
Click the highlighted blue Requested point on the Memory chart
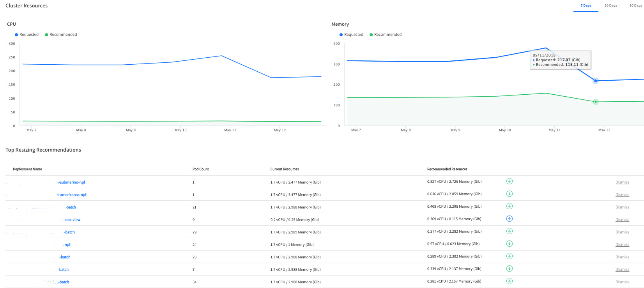595,81
